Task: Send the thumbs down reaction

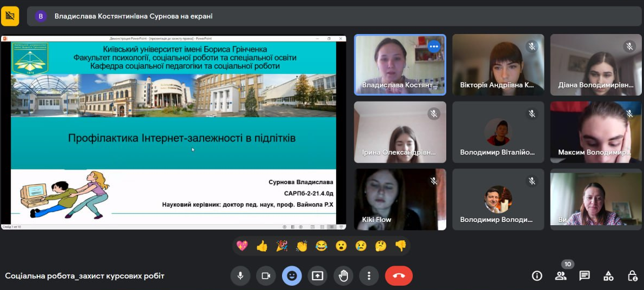Action: (x=400, y=246)
